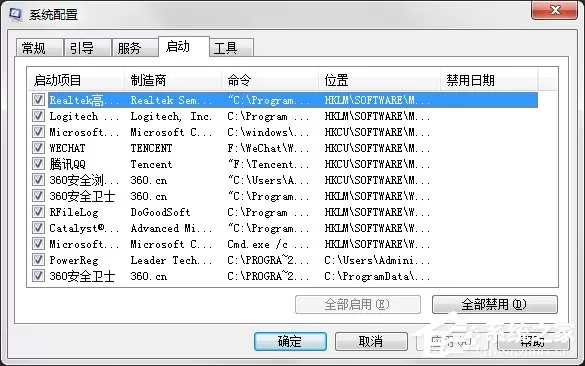Sort by the 位置 column header
The image size is (585, 366).
click(379, 80)
